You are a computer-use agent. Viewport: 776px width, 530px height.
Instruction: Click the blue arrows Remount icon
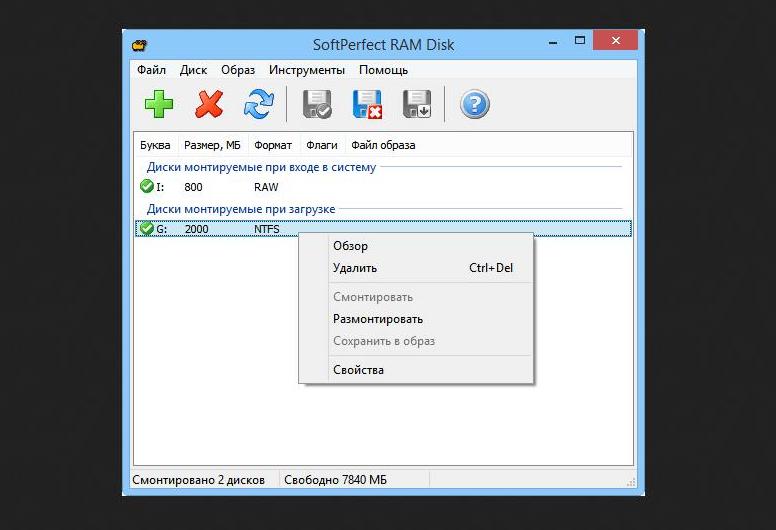(259, 104)
